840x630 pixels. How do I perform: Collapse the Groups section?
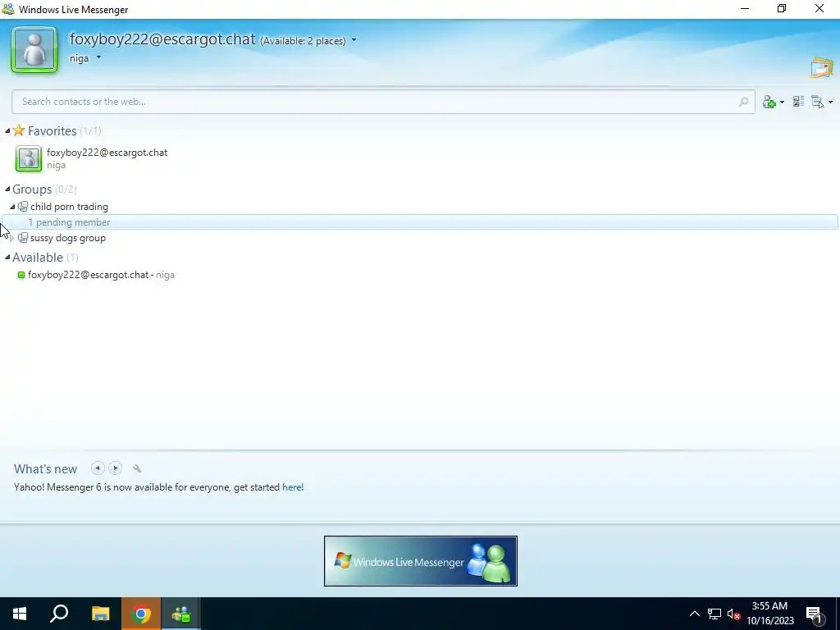coord(7,189)
